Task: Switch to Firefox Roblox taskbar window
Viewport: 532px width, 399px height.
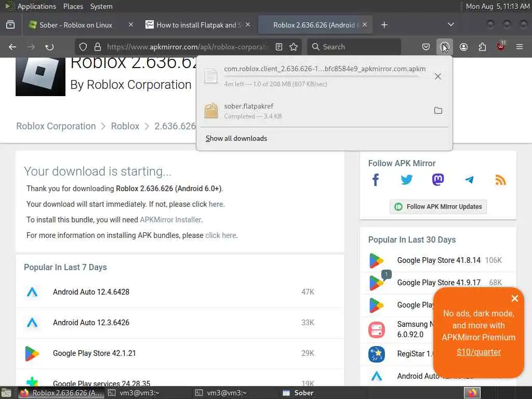Action: pyautogui.click(x=61, y=393)
